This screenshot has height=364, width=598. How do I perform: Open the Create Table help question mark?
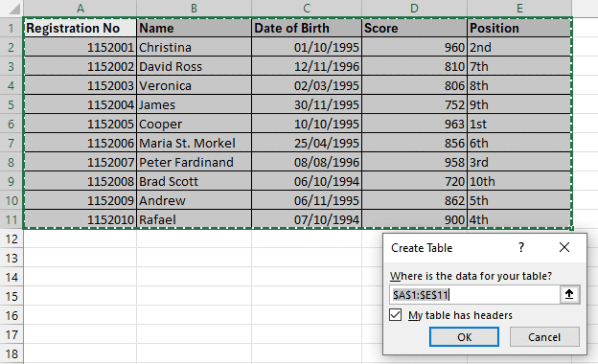(x=521, y=248)
